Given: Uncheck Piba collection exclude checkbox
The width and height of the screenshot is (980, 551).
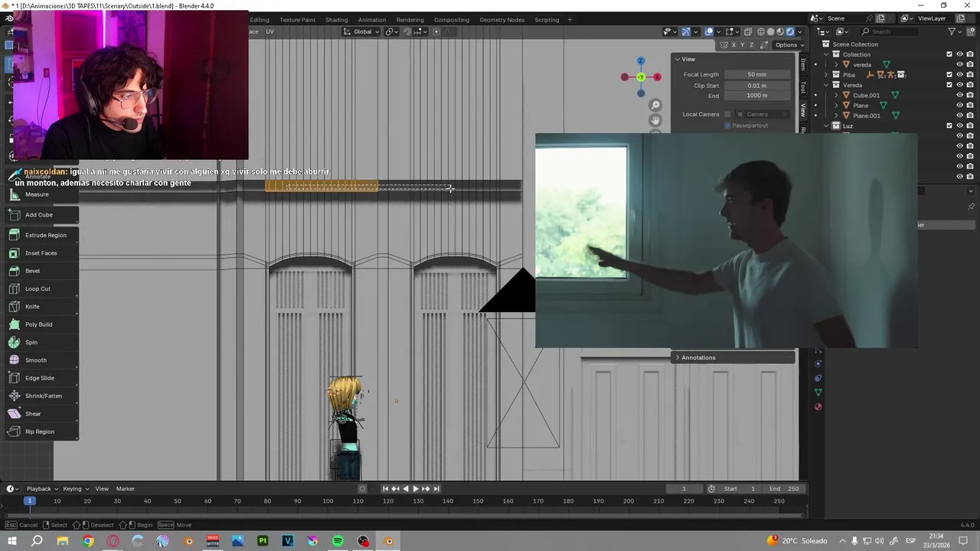Looking at the screenshot, I should click(x=949, y=75).
